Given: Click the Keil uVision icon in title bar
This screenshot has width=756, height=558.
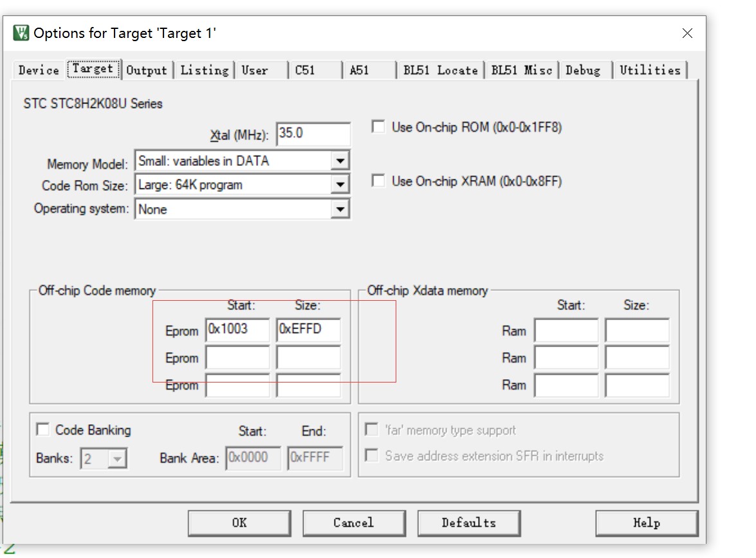Looking at the screenshot, I should click(x=21, y=33).
